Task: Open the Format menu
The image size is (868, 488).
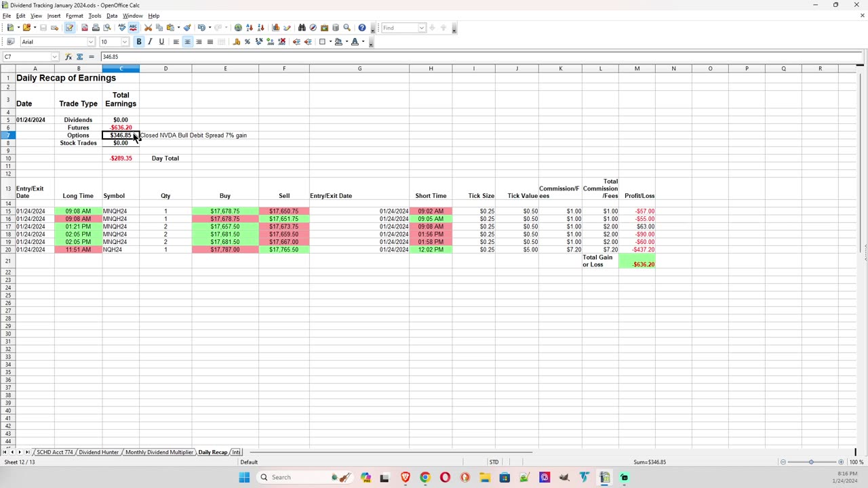Action: (75, 16)
